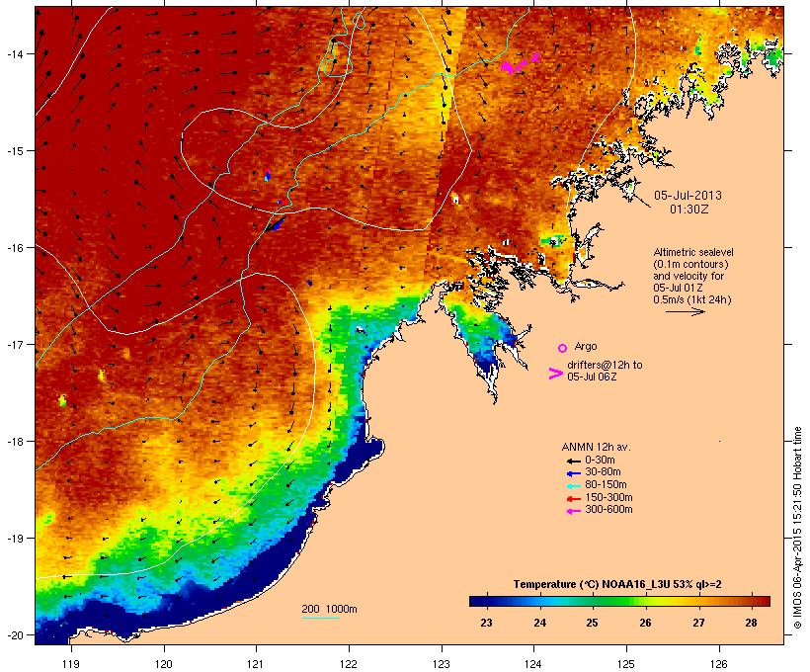Click colorbar tick label 24

click(539, 623)
